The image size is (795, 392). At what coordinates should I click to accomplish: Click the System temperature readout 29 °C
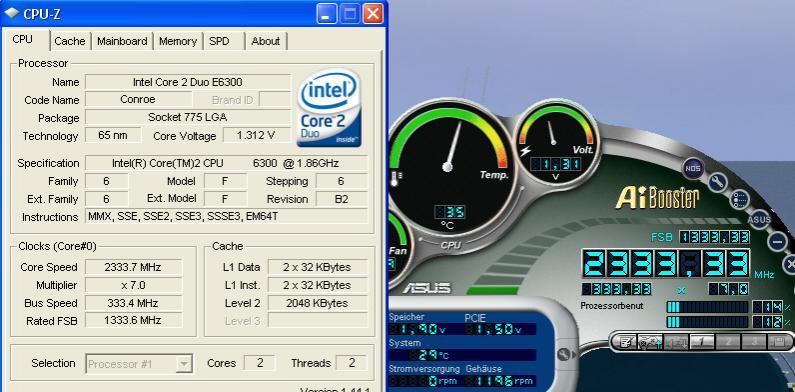pos(462,355)
